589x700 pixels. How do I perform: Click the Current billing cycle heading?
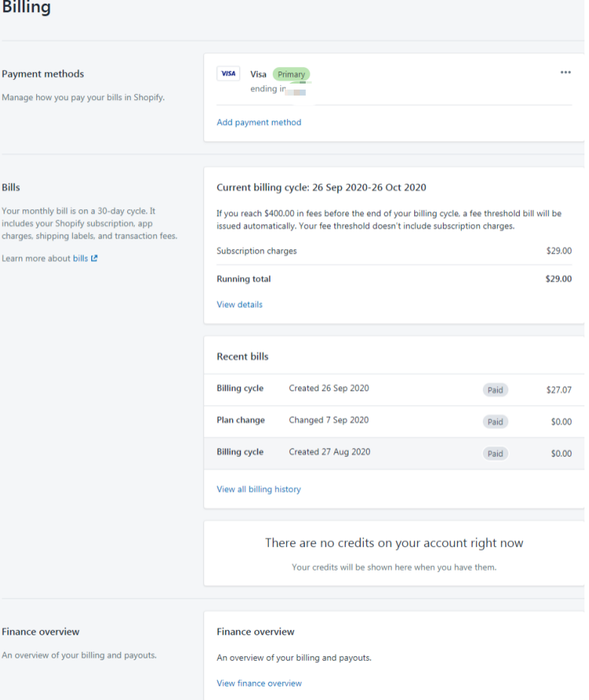(x=322, y=187)
